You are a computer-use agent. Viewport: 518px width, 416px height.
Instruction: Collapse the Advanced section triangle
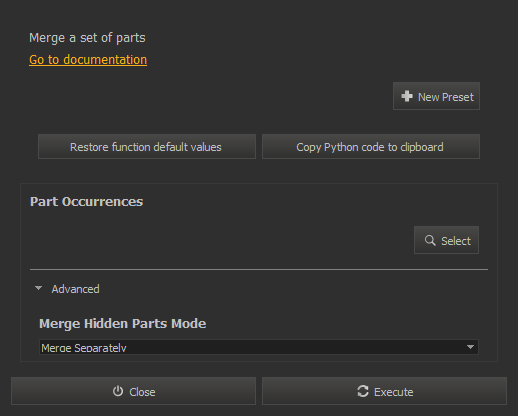click(39, 288)
